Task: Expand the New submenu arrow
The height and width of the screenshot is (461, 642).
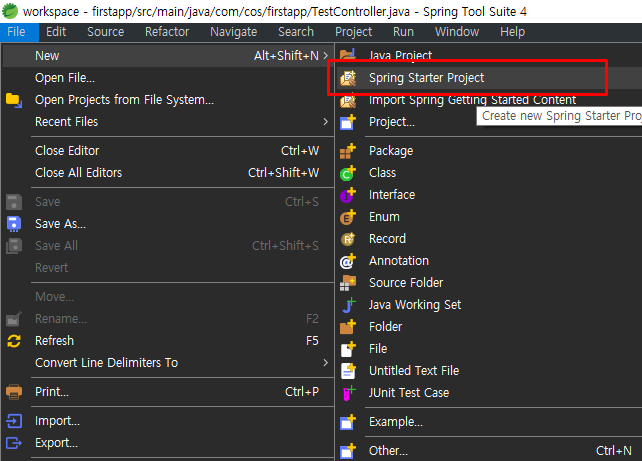Action: [x=326, y=55]
